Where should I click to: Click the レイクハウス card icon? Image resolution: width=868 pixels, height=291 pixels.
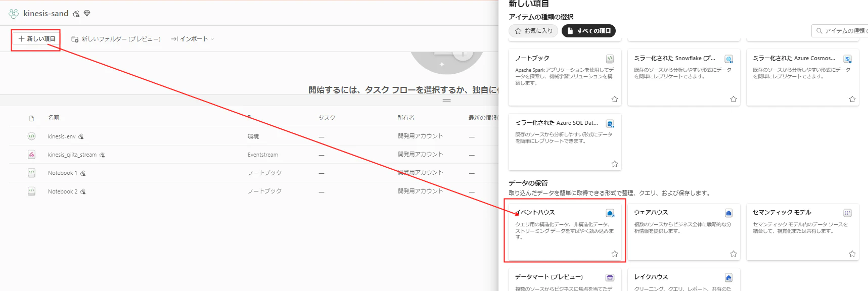click(728, 278)
